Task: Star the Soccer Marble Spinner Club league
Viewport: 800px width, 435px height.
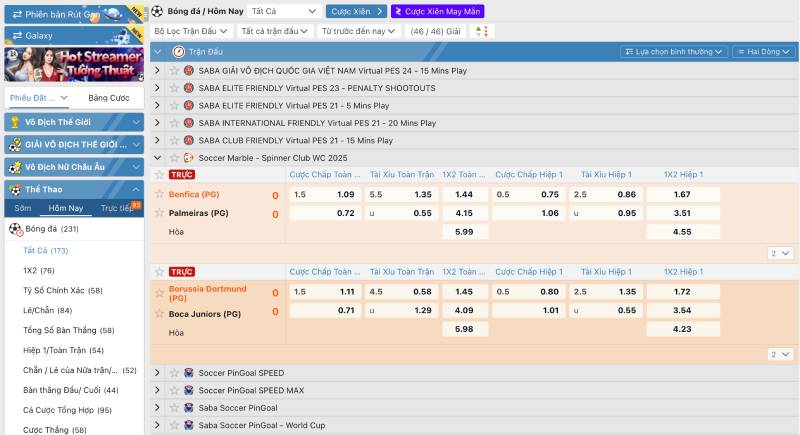Action: pyautogui.click(x=173, y=158)
